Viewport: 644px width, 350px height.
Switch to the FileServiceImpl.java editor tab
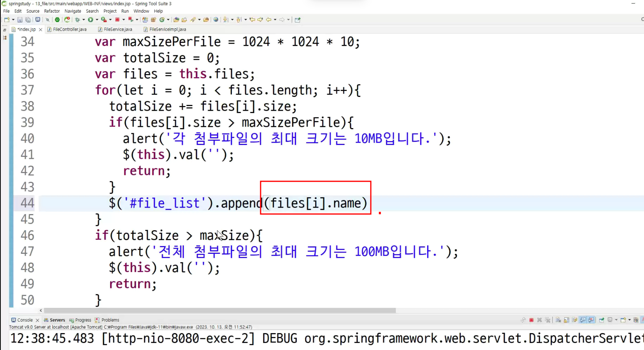[165, 29]
